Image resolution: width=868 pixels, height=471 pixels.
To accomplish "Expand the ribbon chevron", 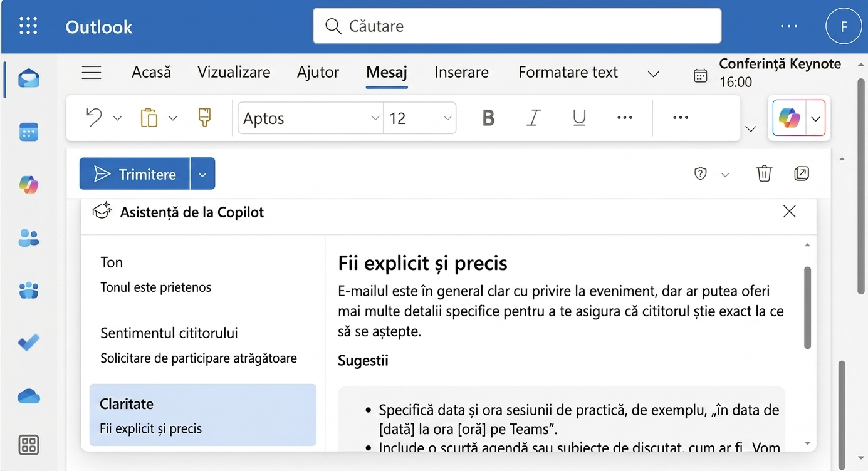I will pyautogui.click(x=750, y=129).
